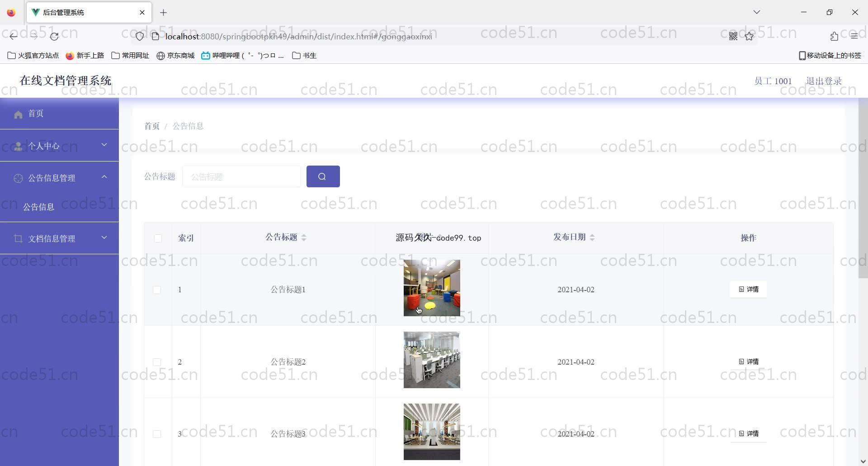Open 火狐官方站点 bookmark folder
868x466 pixels.
click(x=33, y=55)
